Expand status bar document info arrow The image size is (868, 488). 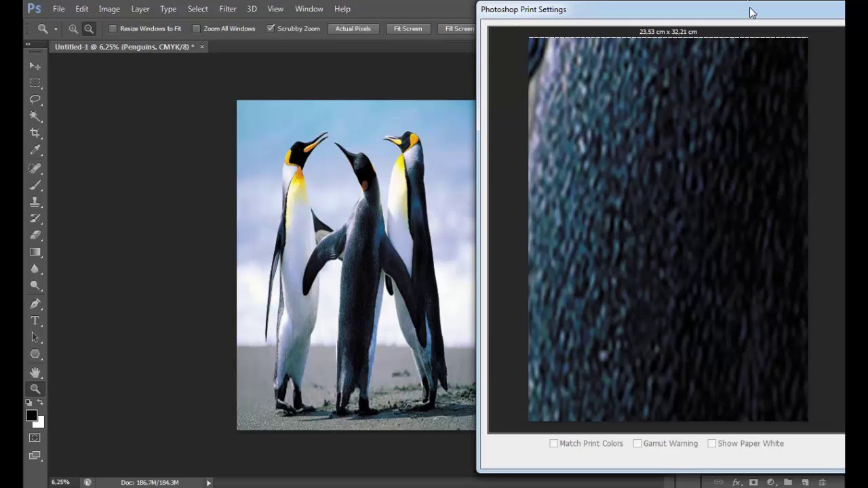209,483
